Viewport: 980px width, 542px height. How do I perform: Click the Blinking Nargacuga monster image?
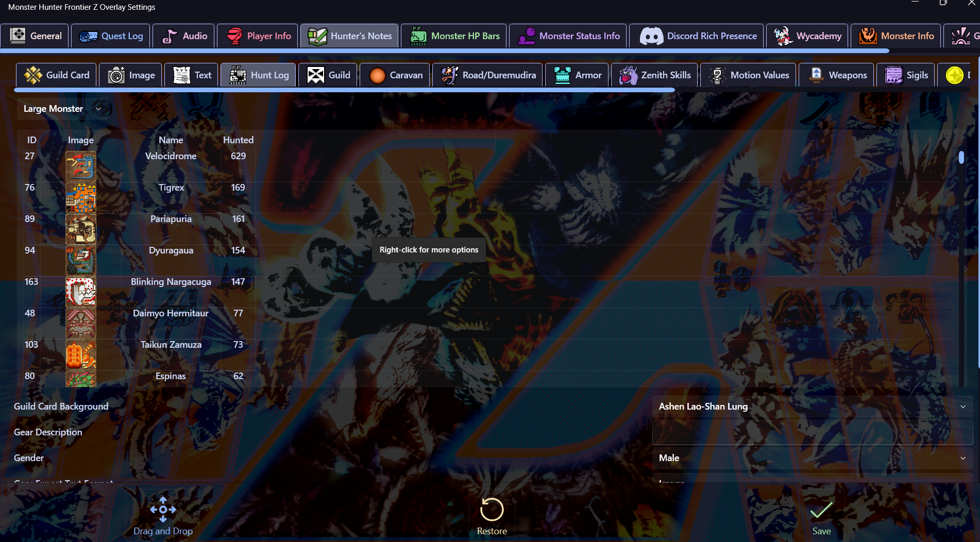tap(81, 292)
